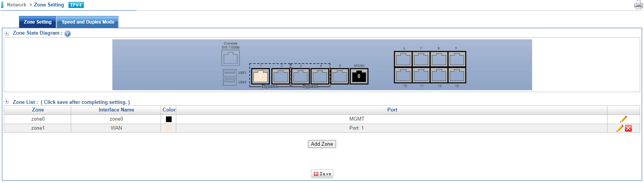Screen dimensions: 644x183
Task: Click the printer icon at top right
Action: pos(638,5)
